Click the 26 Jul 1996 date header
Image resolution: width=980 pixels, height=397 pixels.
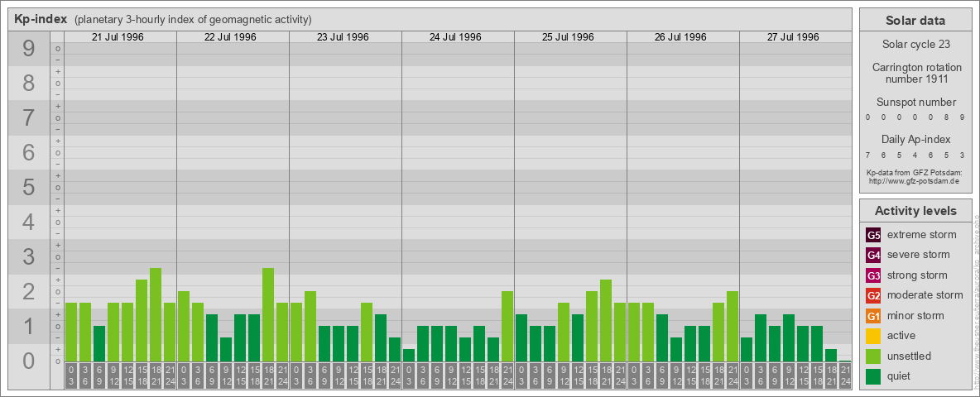680,37
